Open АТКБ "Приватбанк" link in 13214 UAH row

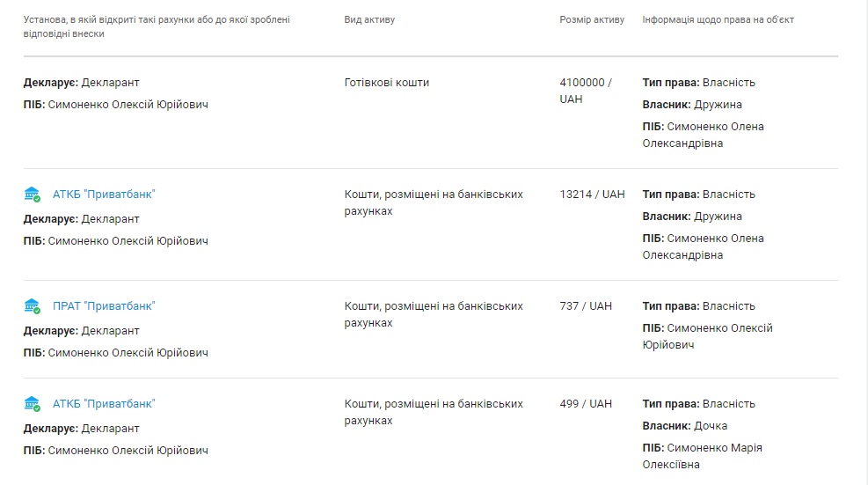click(x=104, y=195)
